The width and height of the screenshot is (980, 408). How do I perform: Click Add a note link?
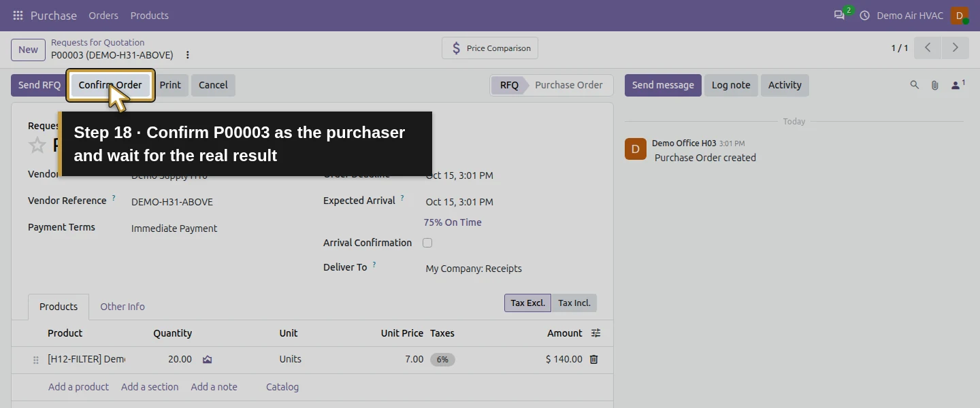214,387
